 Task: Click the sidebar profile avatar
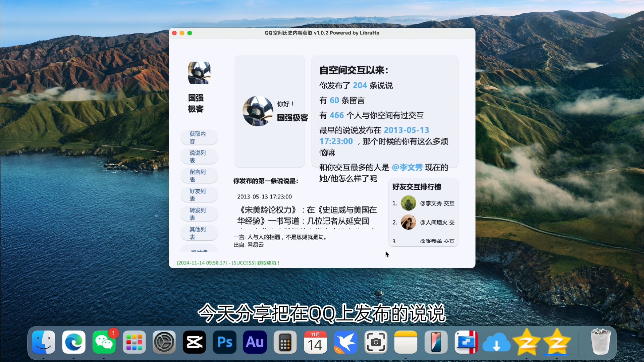pyautogui.click(x=199, y=73)
